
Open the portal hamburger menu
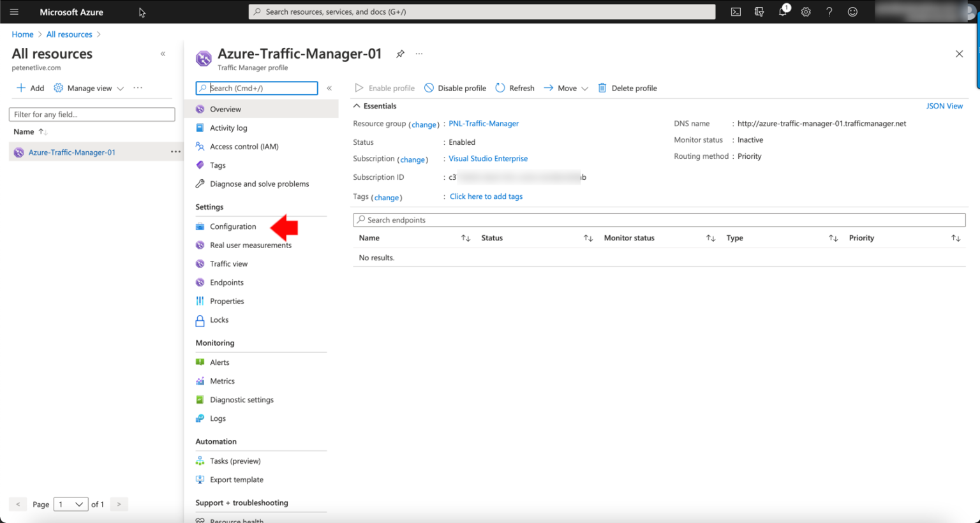(14, 11)
